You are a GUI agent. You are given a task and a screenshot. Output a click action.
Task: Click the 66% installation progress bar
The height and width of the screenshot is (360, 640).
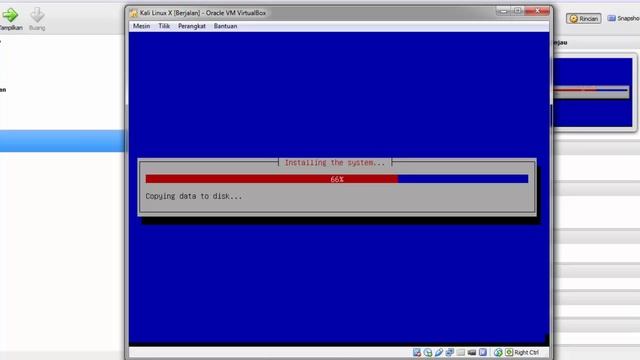[337, 179]
